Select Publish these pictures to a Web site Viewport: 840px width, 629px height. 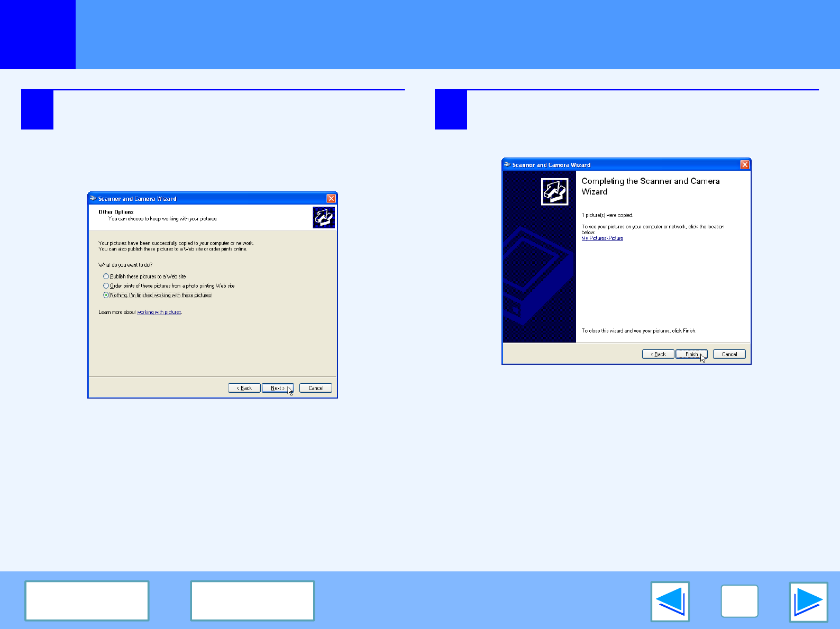click(x=106, y=276)
